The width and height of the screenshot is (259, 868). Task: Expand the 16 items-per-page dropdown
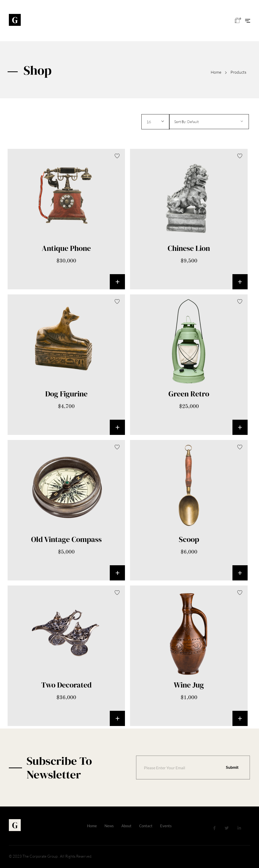pyautogui.click(x=155, y=122)
